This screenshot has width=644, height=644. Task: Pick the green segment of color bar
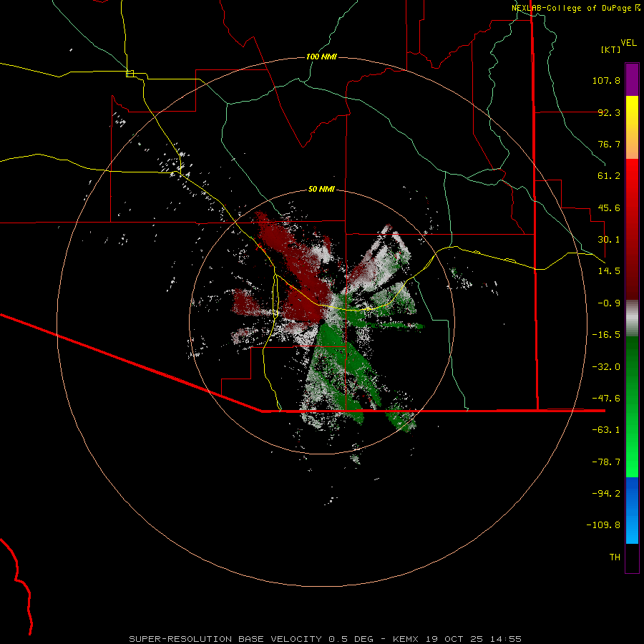click(632, 406)
